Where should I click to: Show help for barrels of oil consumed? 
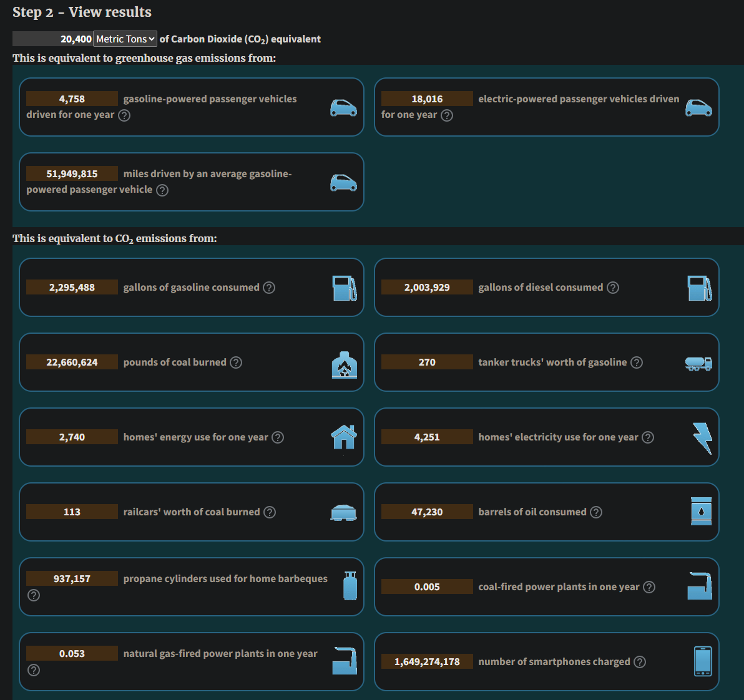click(x=596, y=512)
